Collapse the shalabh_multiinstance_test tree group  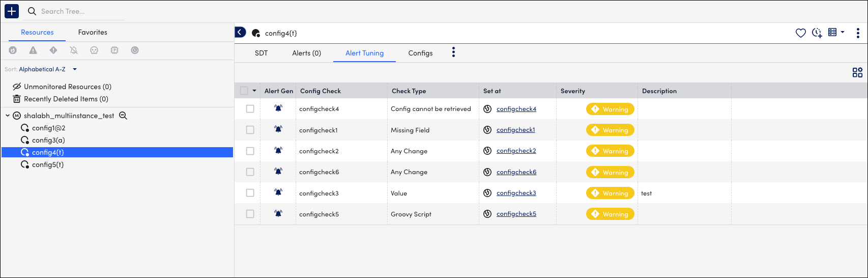[8, 116]
